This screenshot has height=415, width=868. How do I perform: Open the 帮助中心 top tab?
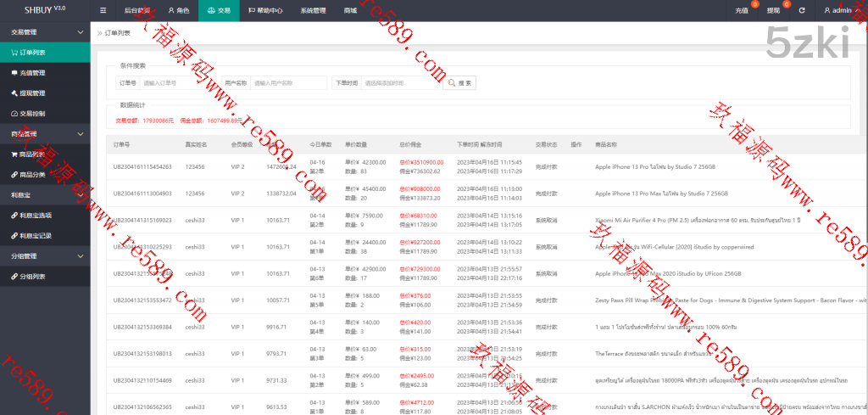(x=264, y=11)
